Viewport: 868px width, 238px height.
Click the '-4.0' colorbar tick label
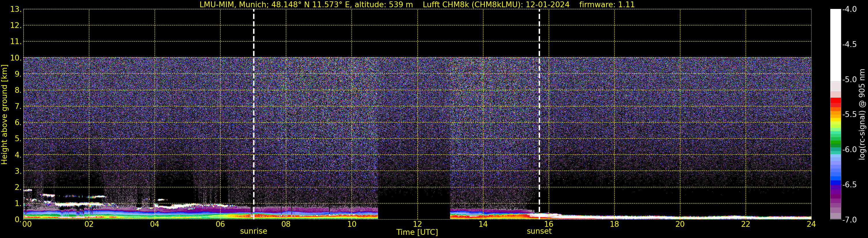(849, 10)
